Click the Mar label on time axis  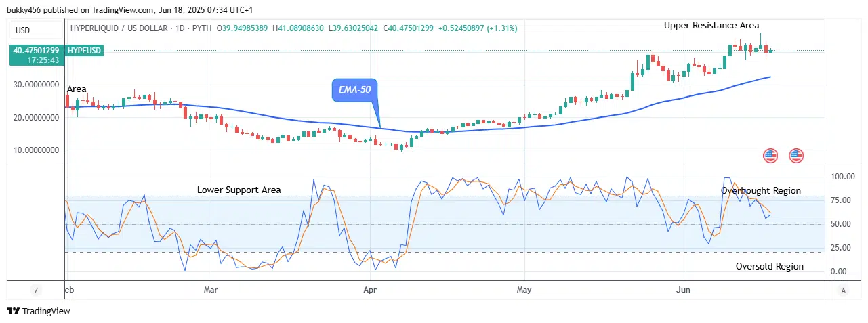(211, 288)
